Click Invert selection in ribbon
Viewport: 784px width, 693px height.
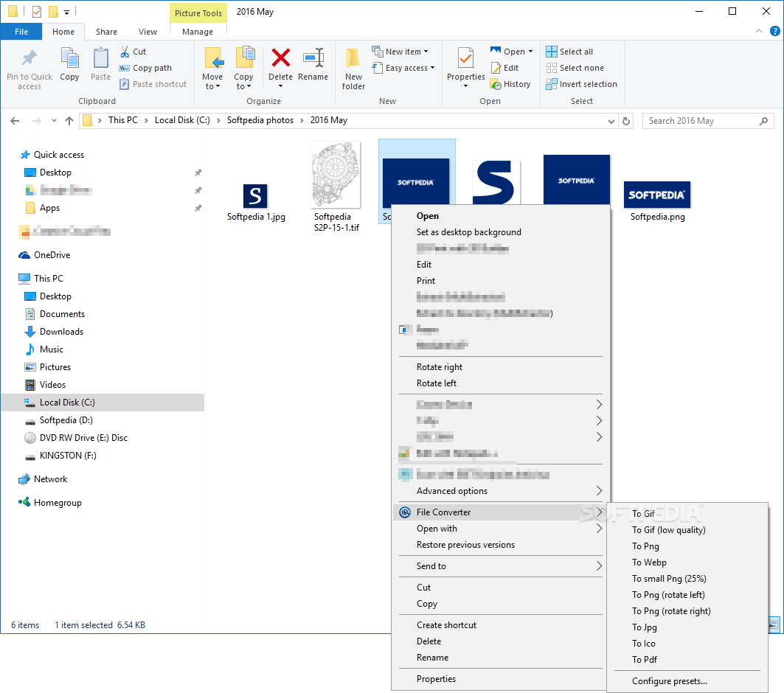581,85
